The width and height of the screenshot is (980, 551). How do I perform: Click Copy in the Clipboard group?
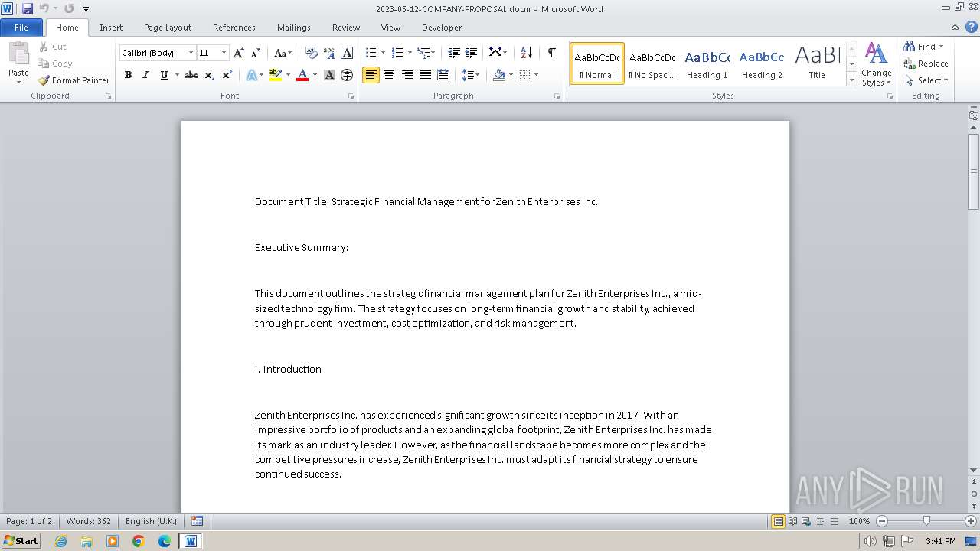tap(55, 64)
